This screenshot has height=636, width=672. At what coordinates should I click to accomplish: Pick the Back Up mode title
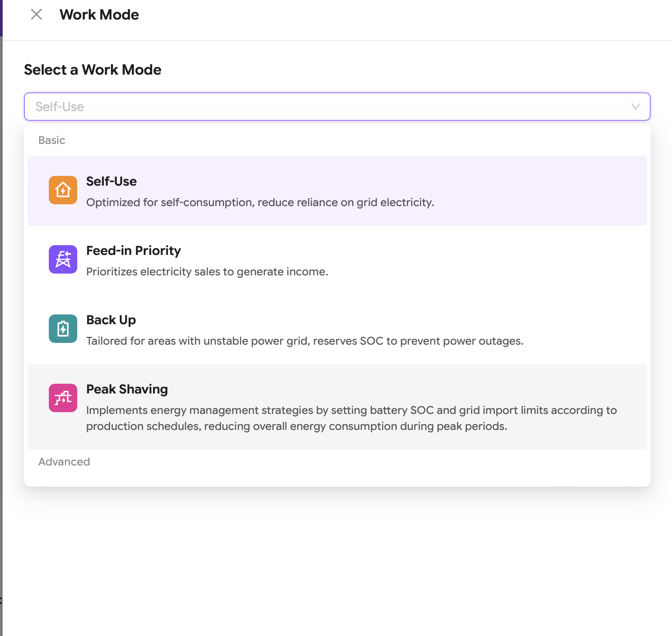pyautogui.click(x=111, y=320)
